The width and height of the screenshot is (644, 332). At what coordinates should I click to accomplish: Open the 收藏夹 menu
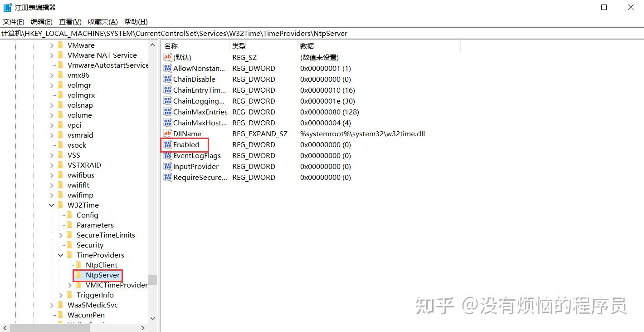click(102, 21)
